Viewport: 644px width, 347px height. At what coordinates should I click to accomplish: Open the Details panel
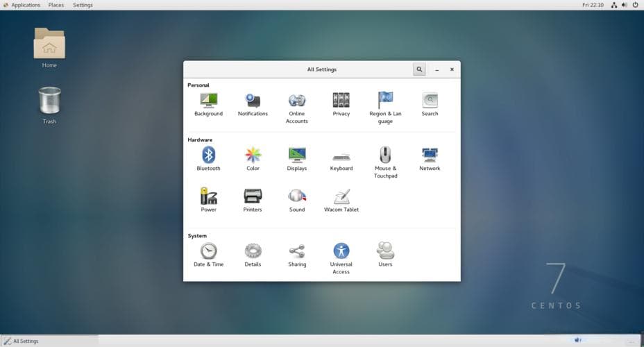(x=253, y=255)
